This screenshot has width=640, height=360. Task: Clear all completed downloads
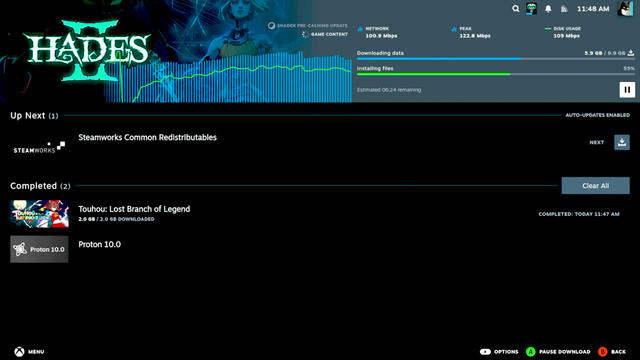[x=596, y=186]
